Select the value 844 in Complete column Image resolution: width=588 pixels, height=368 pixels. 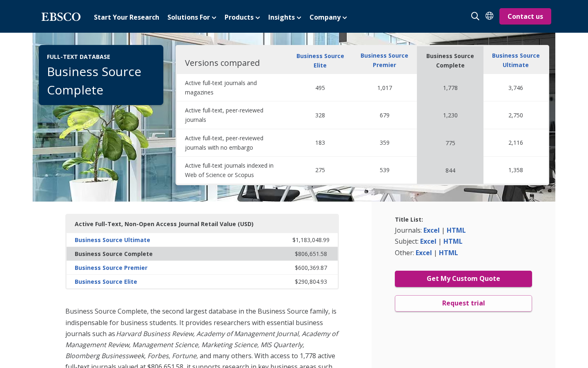(x=450, y=171)
